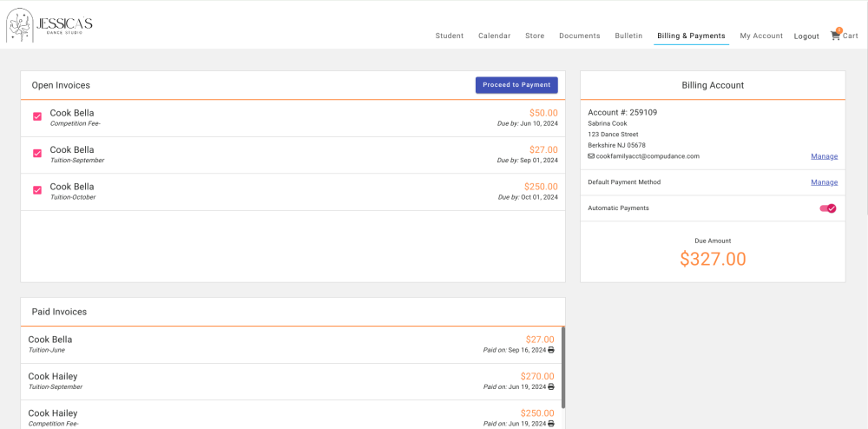The height and width of the screenshot is (429, 868).
Task: Click the Paid Invoices heading
Action: tap(59, 312)
